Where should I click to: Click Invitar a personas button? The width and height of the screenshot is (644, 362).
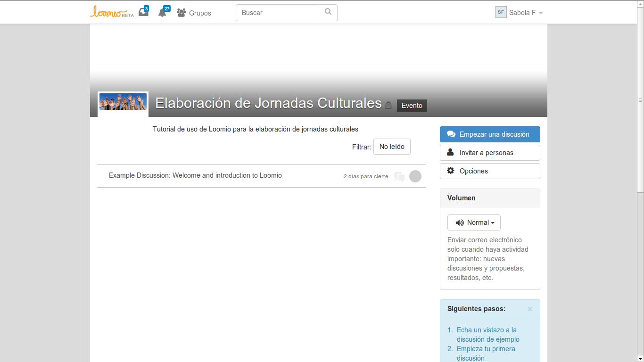click(x=490, y=153)
